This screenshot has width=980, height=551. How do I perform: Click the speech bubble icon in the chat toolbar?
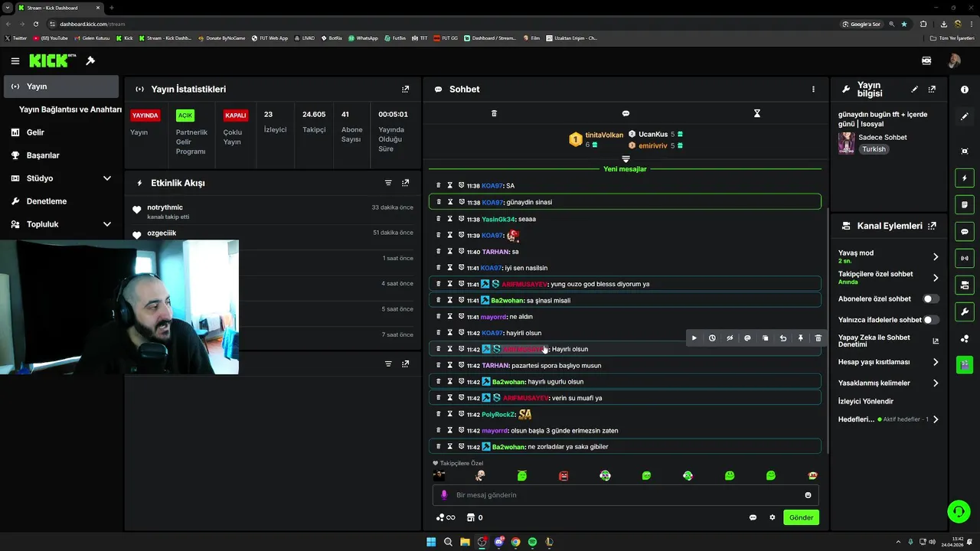pyautogui.click(x=626, y=113)
